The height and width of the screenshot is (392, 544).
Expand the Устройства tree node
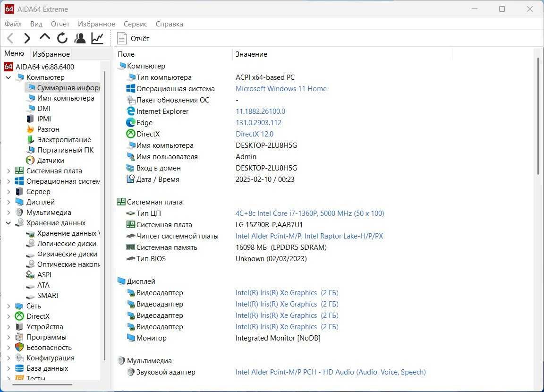tap(8, 327)
